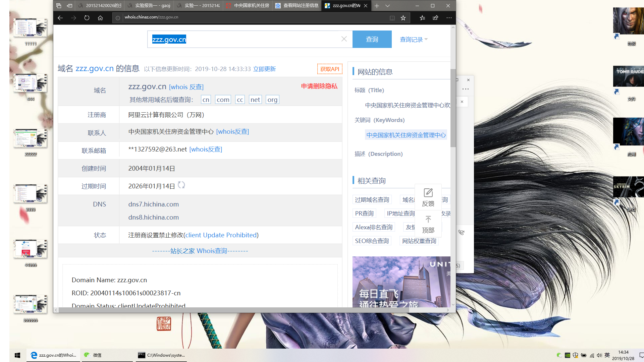Go to browser home page icon
The height and width of the screenshot is (362, 644).
100,18
